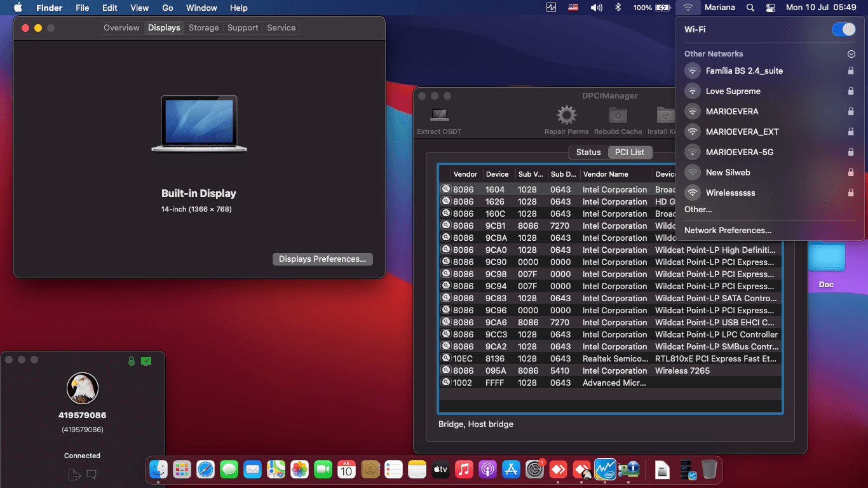This screenshot has width=868, height=488.
Task: Open Photos from the Dock
Action: [299, 470]
